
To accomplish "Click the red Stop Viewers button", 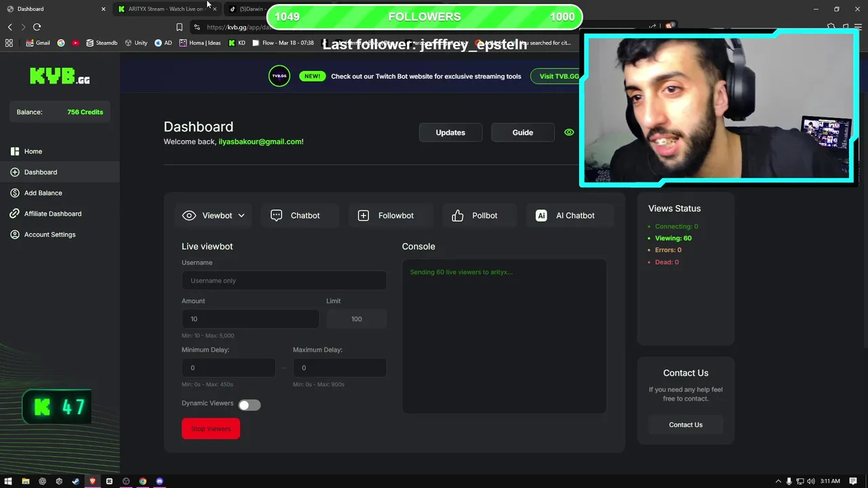I will [x=211, y=428].
